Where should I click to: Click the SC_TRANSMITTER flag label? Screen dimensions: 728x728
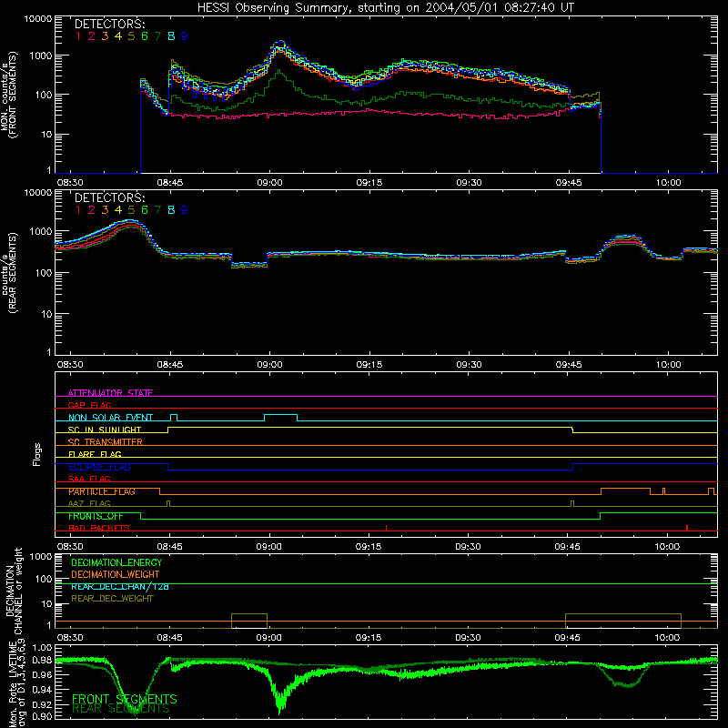point(106,442)
